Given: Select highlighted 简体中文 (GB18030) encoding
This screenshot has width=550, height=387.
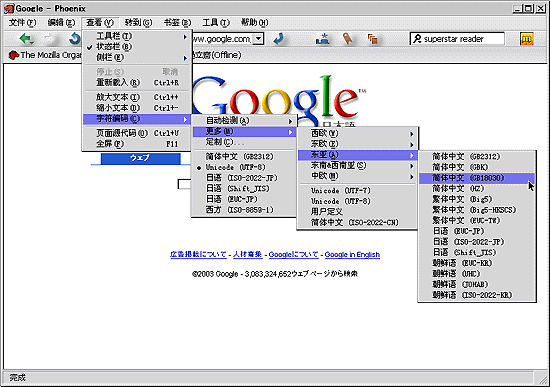Looking at the screenshot, I should (x=477, y=178).
